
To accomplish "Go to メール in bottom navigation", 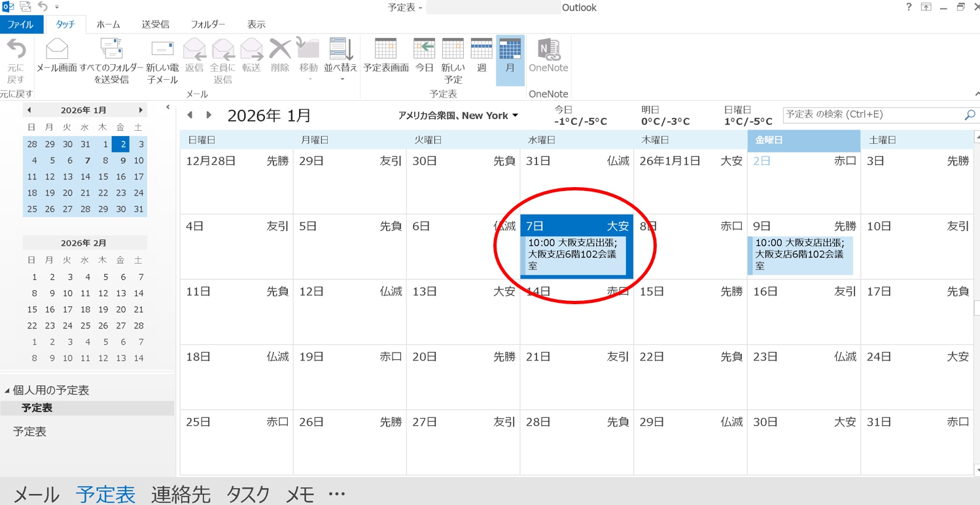I will coord(37,494).
